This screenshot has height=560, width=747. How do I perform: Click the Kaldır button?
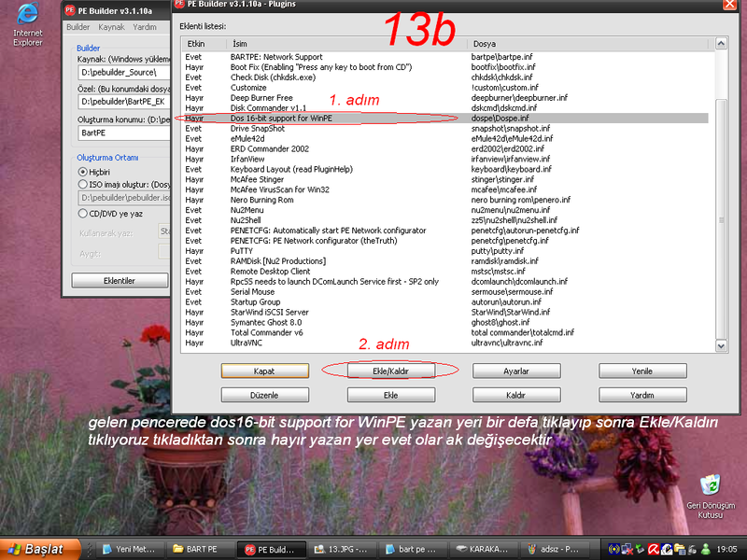pyautogui.click(x=516, y=395)
